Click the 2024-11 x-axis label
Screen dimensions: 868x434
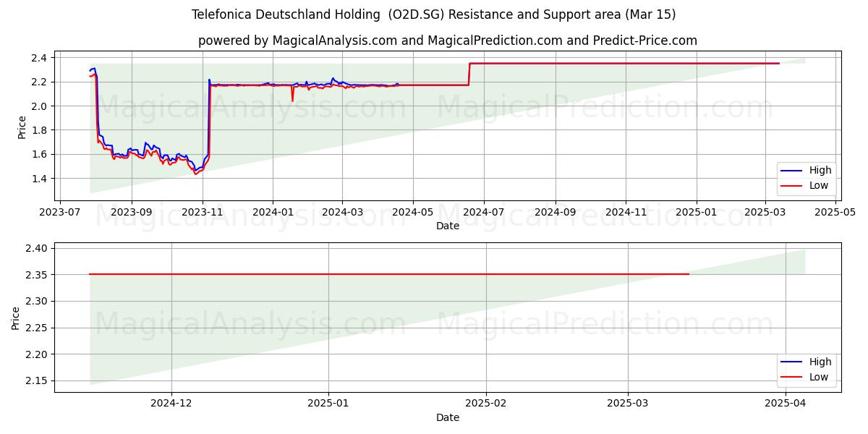[626, 213]
